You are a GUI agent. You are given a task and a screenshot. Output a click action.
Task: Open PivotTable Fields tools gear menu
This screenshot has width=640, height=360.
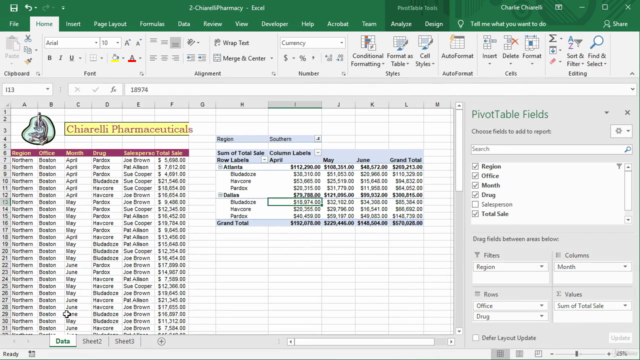(x=622, y=131)
